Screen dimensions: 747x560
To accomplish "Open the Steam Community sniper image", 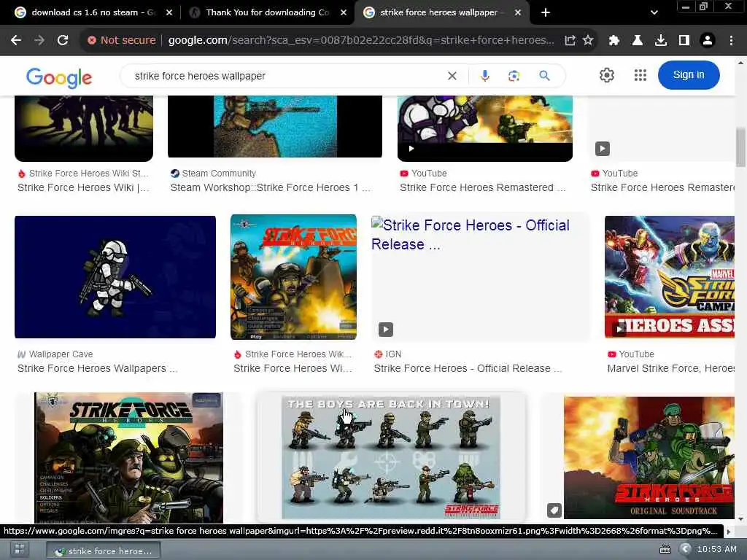I will tap(275, 126).
